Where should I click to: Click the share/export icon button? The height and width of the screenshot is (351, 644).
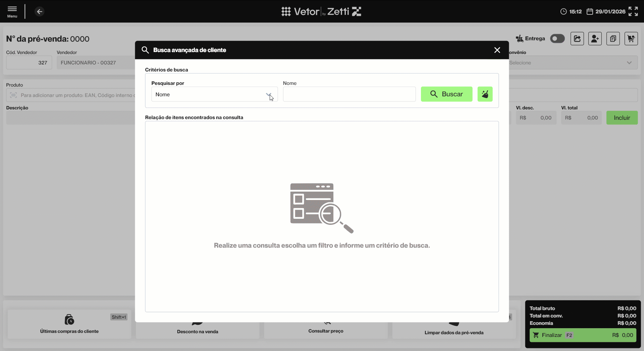click(x=577, y=39)
